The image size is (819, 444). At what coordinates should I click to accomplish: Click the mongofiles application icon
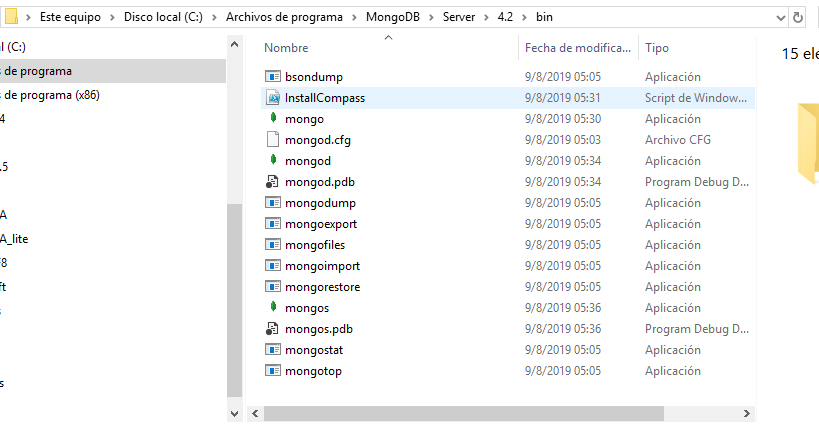(x=273, y=244)
